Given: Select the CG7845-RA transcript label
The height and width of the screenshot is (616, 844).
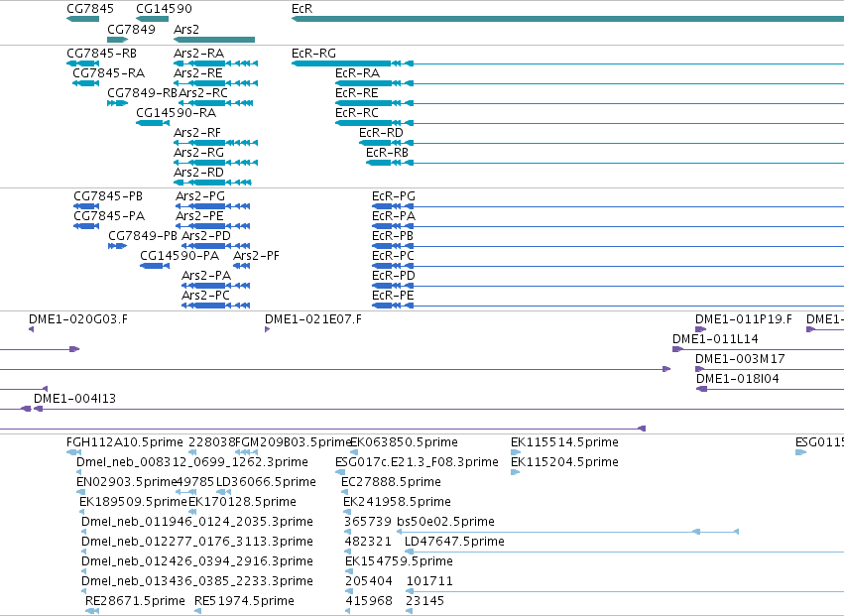Looking at the screenshot, I should click(108, 73).
